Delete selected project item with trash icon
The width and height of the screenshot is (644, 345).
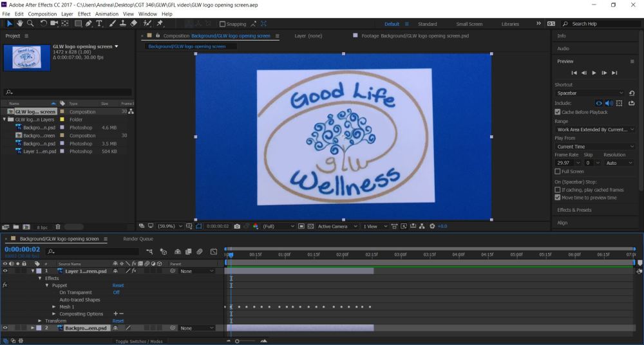[58, 227]
